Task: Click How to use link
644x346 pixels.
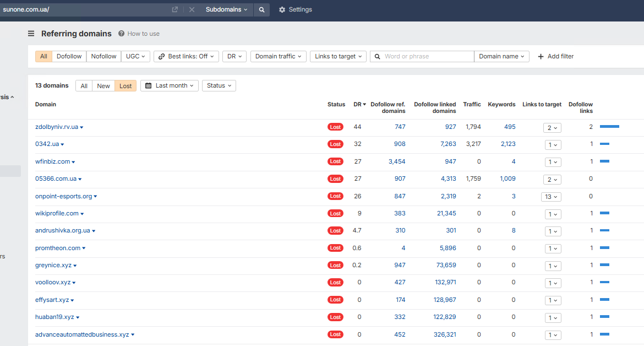Action: point(143,34)
